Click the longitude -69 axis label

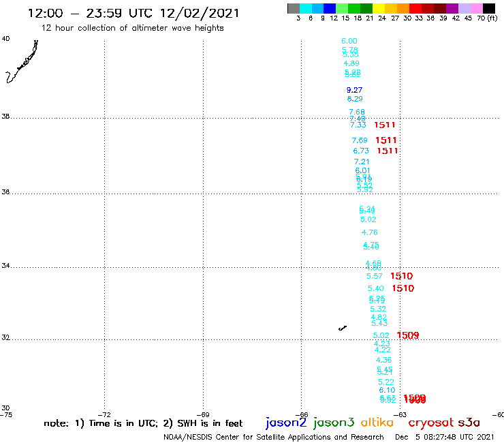203,414
